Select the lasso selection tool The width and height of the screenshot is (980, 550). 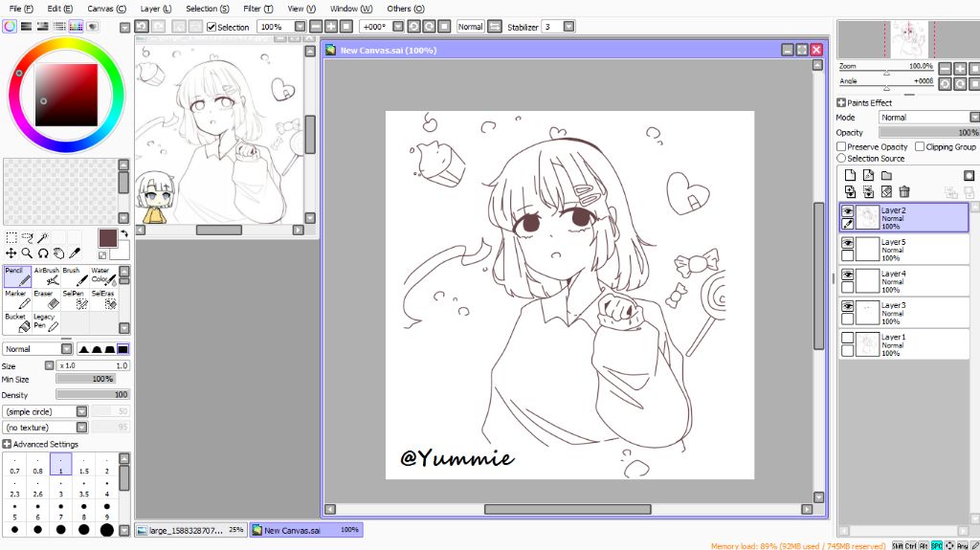[27, 237]
